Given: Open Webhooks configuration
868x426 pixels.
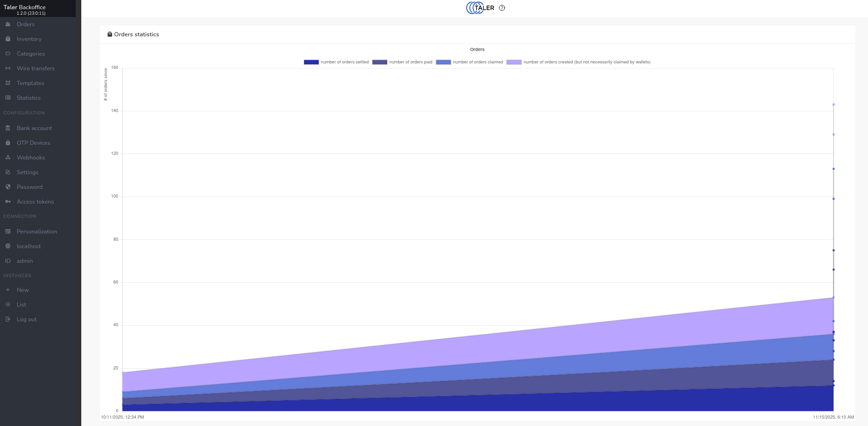Looking at the screenshot, I should click(31, 158).
